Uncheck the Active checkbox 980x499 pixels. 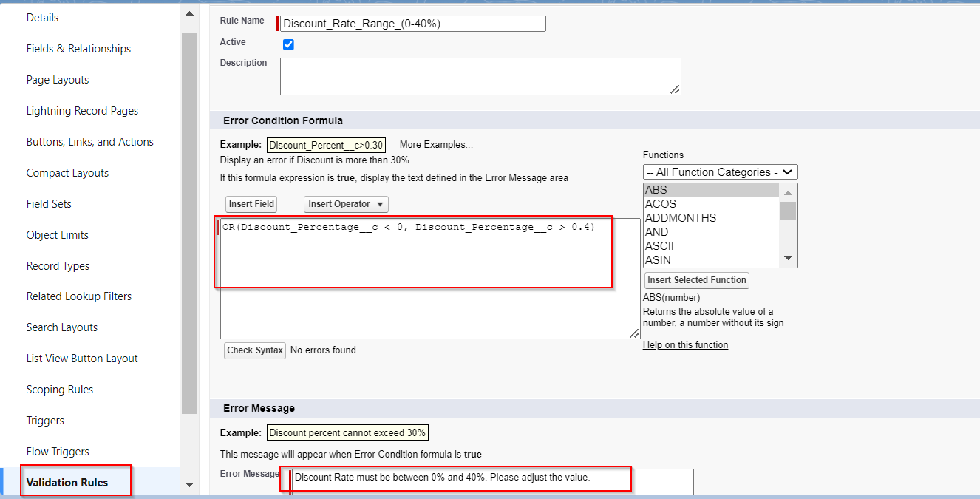pos(288,44)
